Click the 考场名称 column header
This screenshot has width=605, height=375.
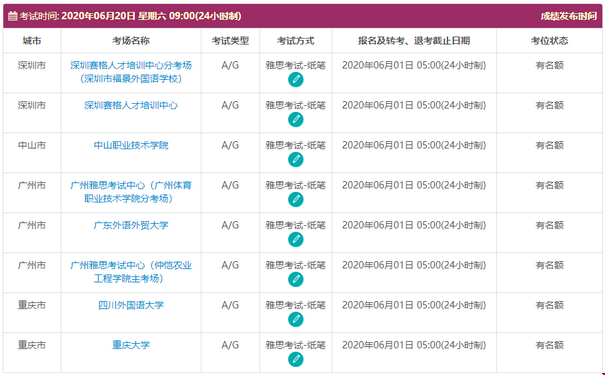(x=131, y=41)
